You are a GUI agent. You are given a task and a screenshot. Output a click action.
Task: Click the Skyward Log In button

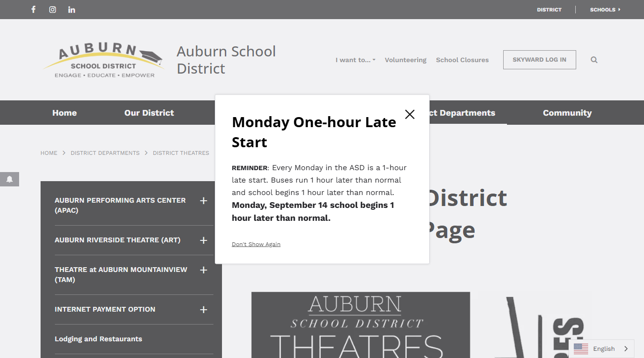(x=539, y=60)
